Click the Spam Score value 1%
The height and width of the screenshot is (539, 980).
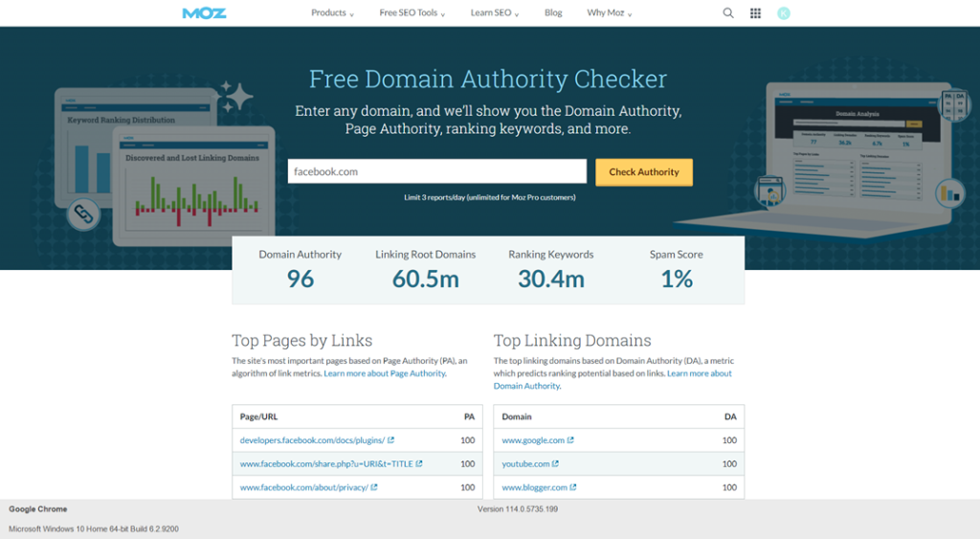pos(677,279)
